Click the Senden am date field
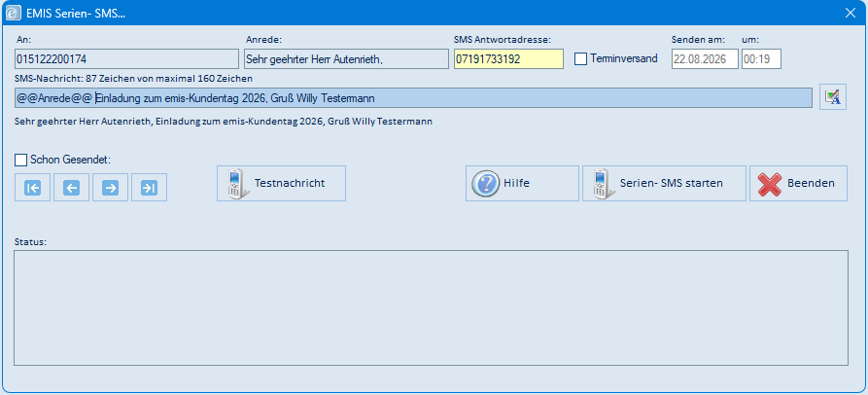 coord(706,59)
